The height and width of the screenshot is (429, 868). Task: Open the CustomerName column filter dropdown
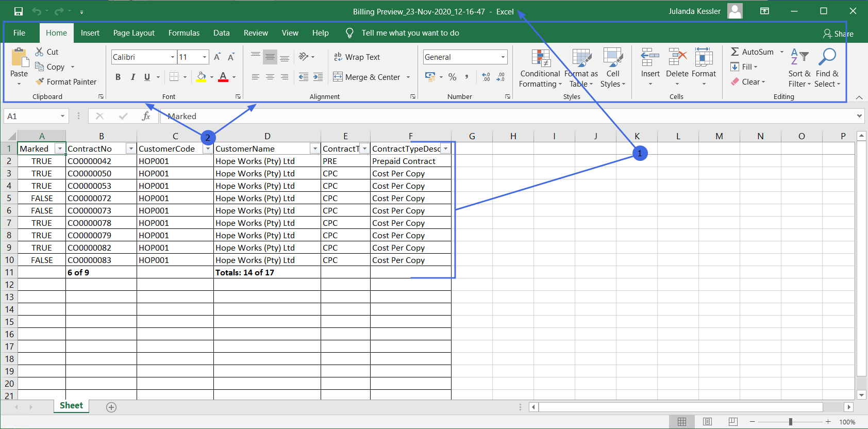tap(314, 148)
